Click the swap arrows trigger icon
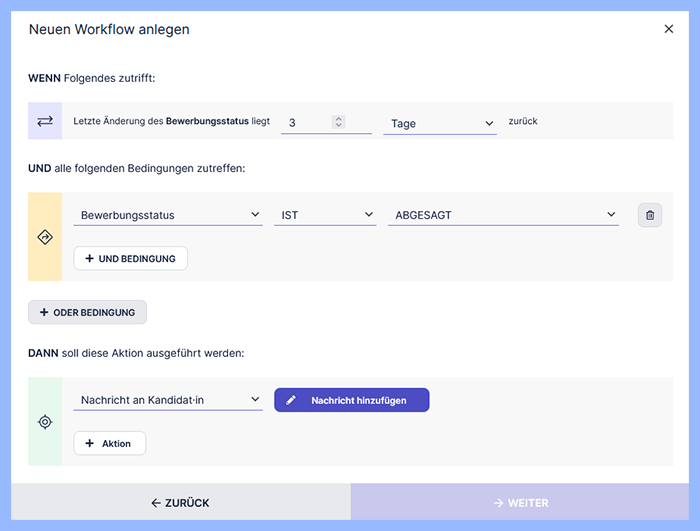Image resolution: width=700 pixels, height=531 pixels. pos(45,121)
